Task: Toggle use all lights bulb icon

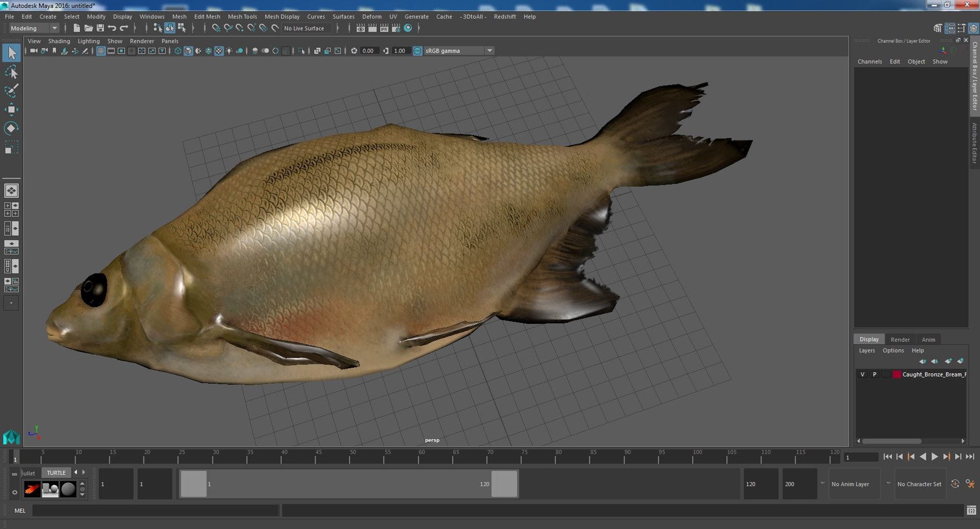Action: tap(229, 51)
